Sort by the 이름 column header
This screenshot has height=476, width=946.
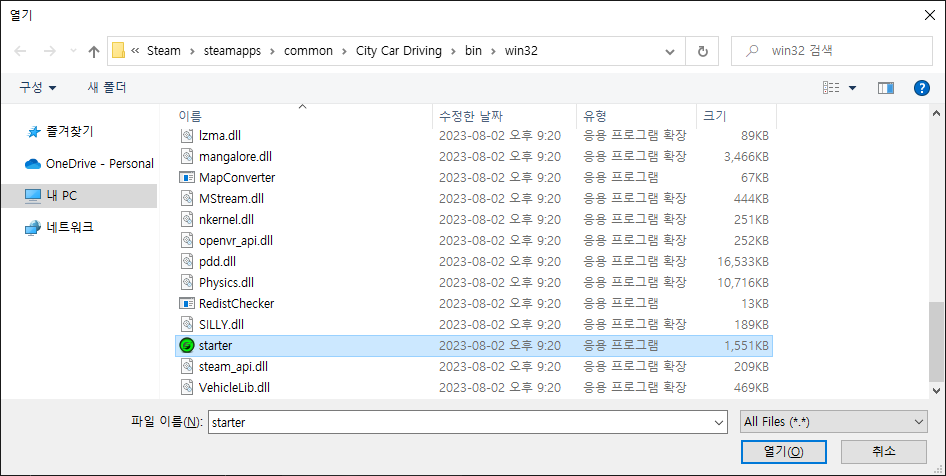point(305,116)
